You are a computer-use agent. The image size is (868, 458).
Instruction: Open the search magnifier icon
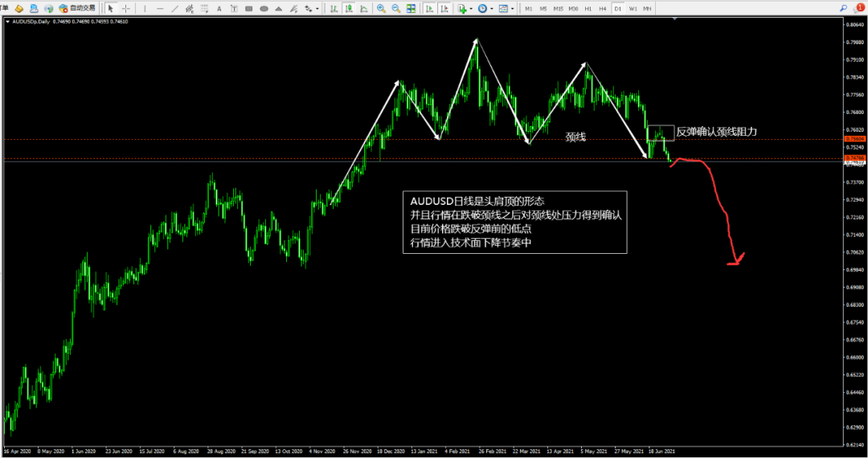(x=843, y=8)
